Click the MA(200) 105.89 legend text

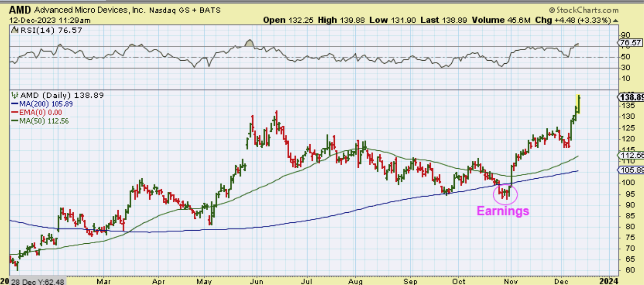[x=46, y=104]
